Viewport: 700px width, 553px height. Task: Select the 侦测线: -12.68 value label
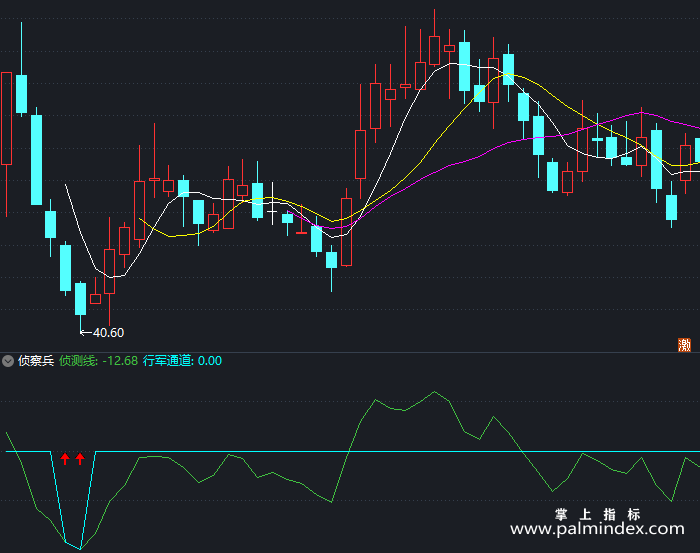98,361
